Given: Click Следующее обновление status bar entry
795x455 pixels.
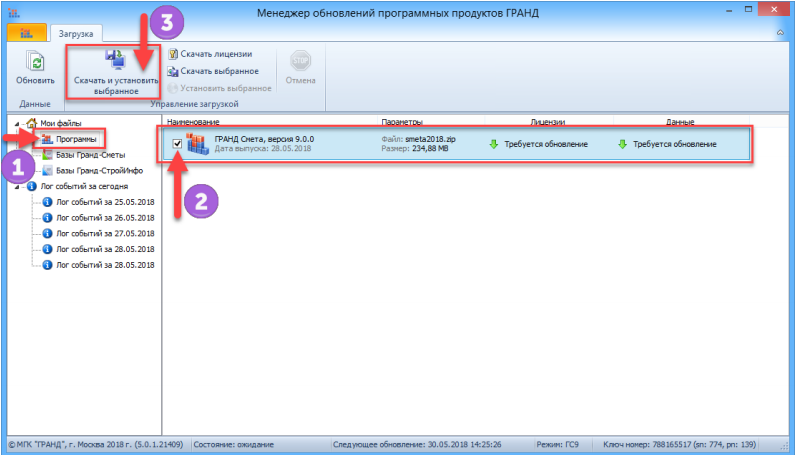Looking at the screenshot, I should [417, 444].
